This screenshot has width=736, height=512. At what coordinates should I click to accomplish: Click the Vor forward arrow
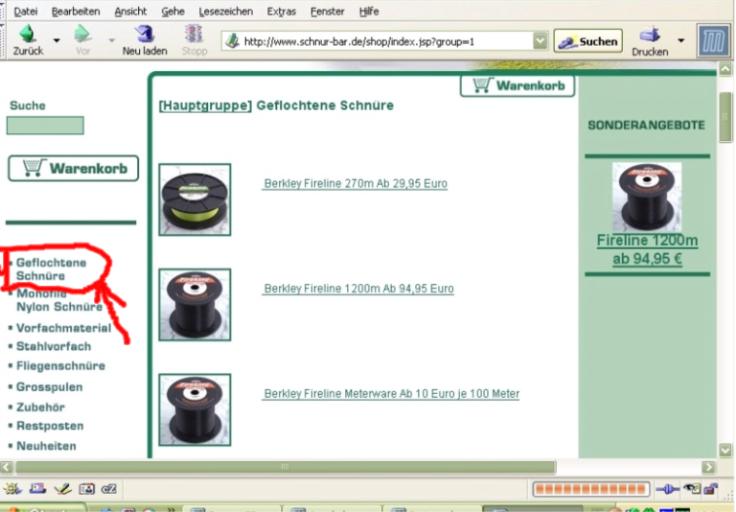(83, 39)
